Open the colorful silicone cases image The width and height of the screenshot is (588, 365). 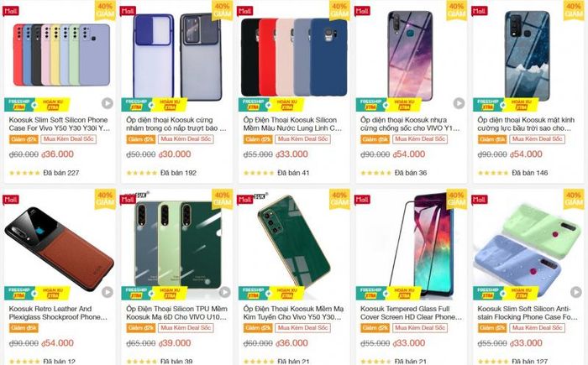pyautogui.click(x=61, y=55)
